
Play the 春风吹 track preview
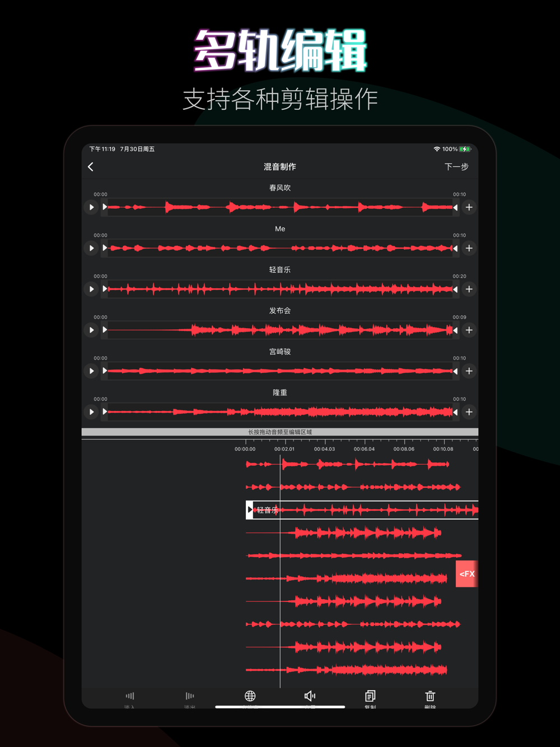[x=91, y=207]
